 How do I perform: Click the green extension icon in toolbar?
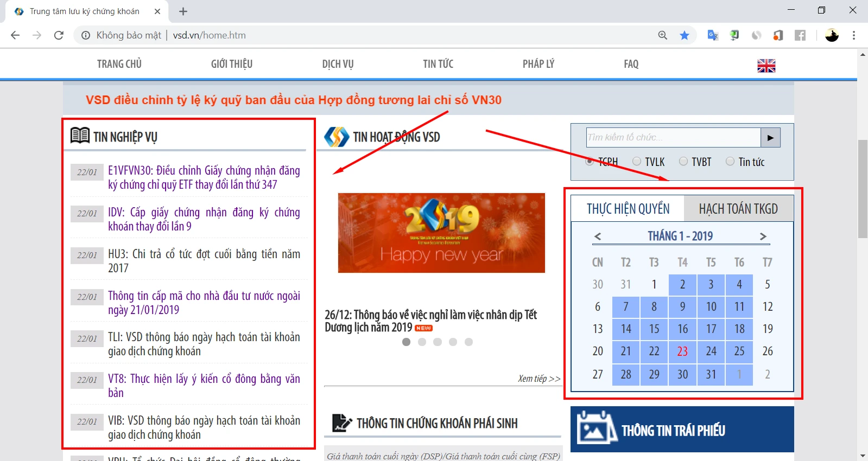pyautogui.click(x=734, y=35)
